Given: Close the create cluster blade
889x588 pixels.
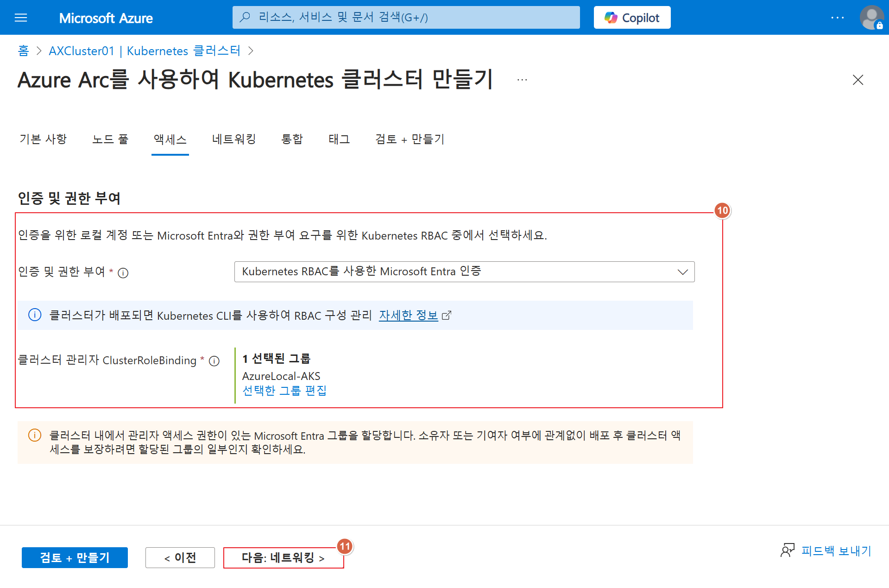Looking at the screenshot, I should click(x=858, y=80).
